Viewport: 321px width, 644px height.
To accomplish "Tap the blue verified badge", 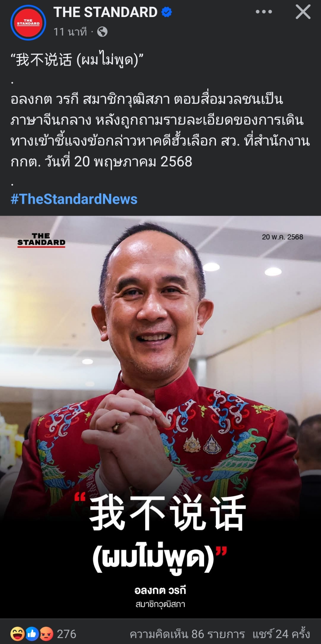I will tap(166, 12).
